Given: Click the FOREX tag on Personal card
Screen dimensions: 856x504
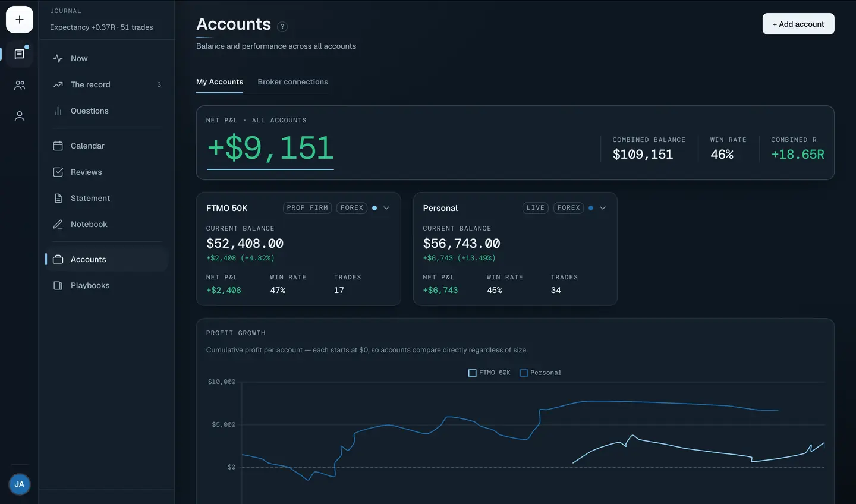Looking at the screenshot, I should pos(568,208).
